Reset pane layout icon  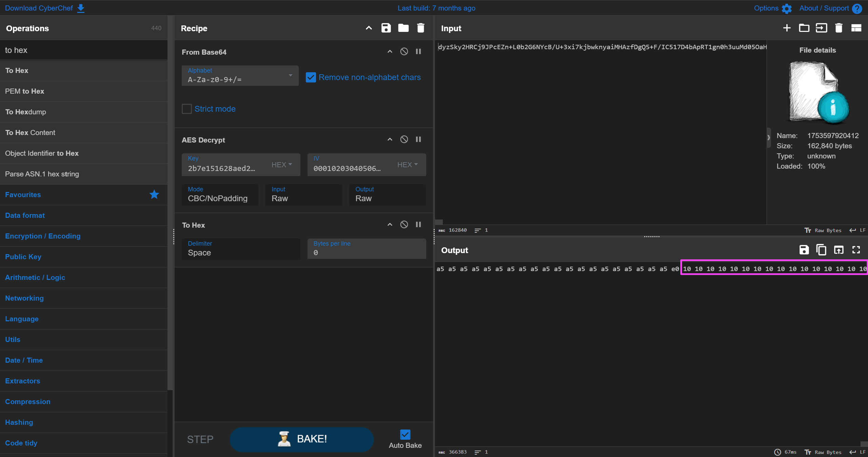[856, 28]
